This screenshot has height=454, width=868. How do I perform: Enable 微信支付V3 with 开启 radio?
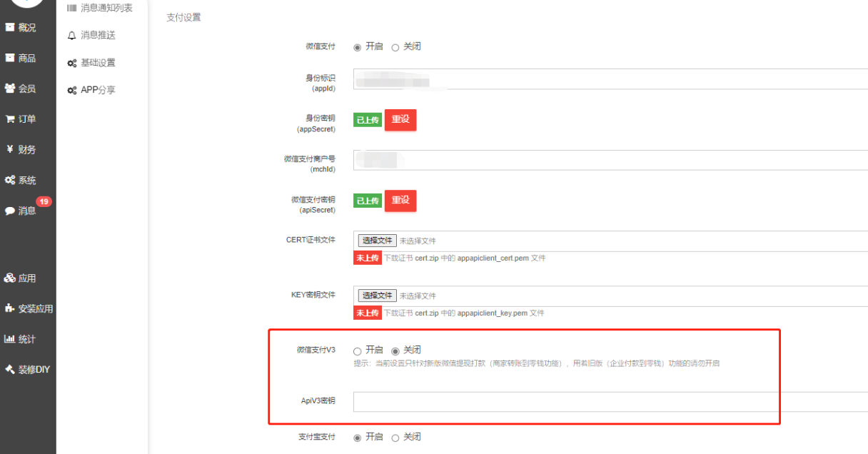point(358,351)
